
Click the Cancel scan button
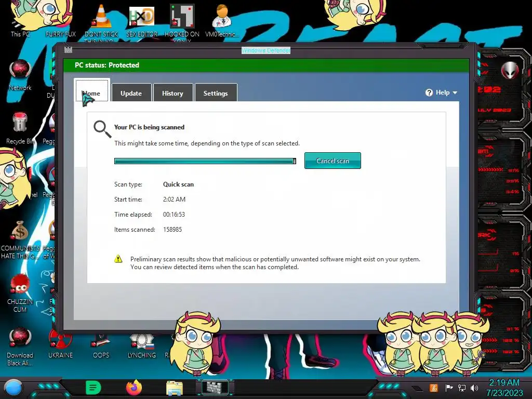332,161
